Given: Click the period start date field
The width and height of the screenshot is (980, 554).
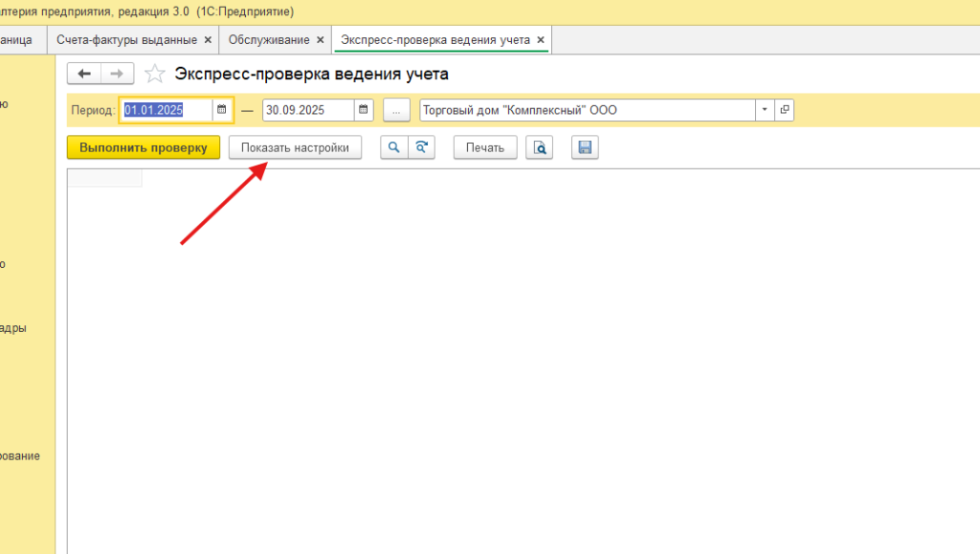Looking at the screenshot, I should (x=165, y=110).
